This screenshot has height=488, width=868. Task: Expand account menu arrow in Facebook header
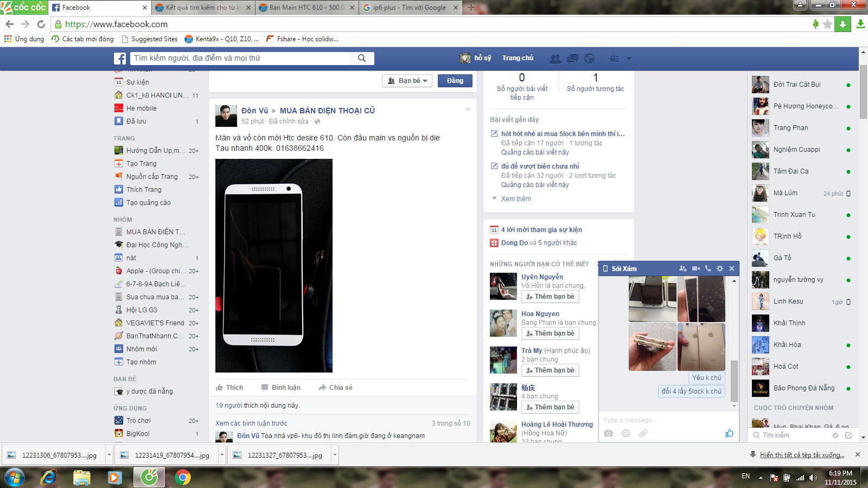pos(629,59)
